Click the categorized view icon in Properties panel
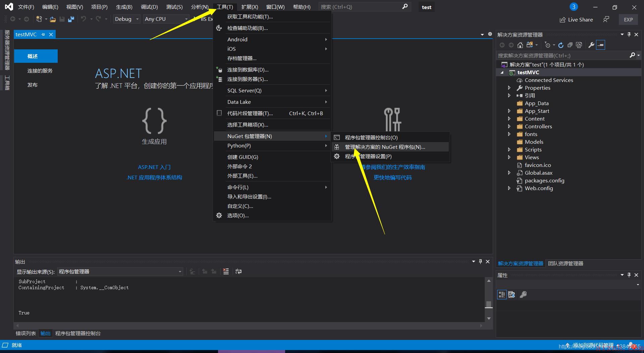Screen dimensions: 644x353 (x=502, y=295)
